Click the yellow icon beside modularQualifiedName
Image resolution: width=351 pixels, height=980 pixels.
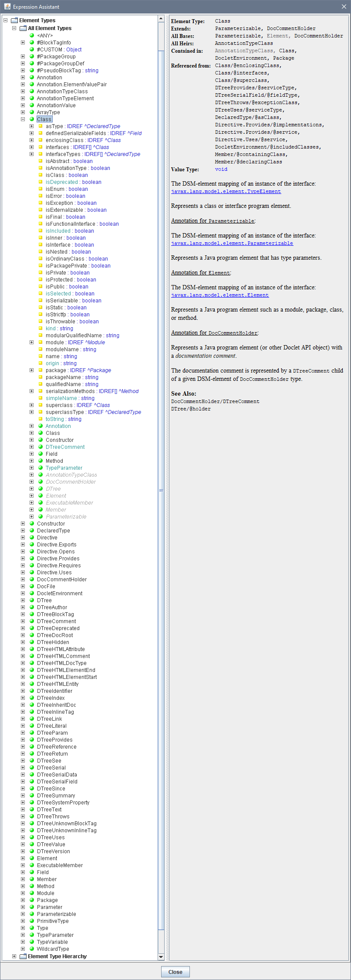(40, 336)
